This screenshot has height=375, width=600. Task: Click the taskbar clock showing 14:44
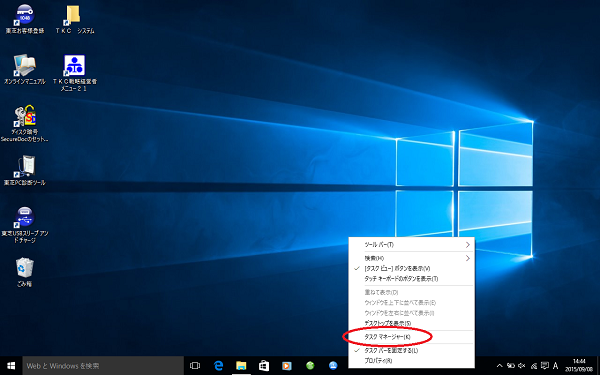point(580,361)
